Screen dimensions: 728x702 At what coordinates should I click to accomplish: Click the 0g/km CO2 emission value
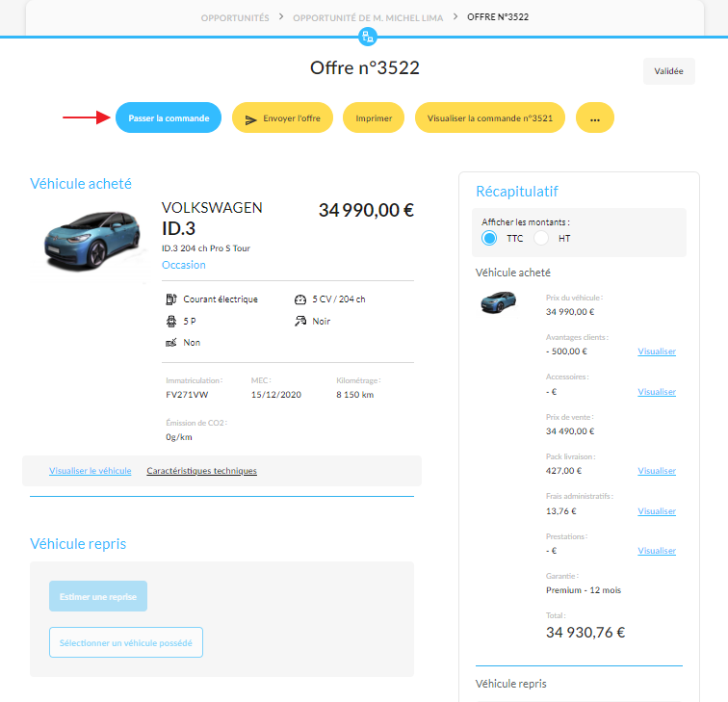(179, 437)
